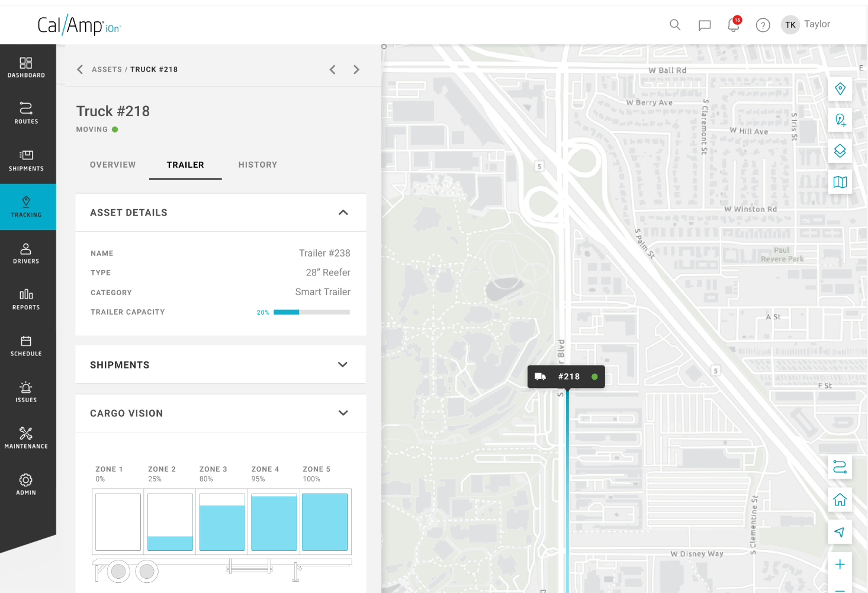The height and width of the screenshot is (593, 868).
Task: Open the Drivers section in sidebar
Action: pos(25,253)
